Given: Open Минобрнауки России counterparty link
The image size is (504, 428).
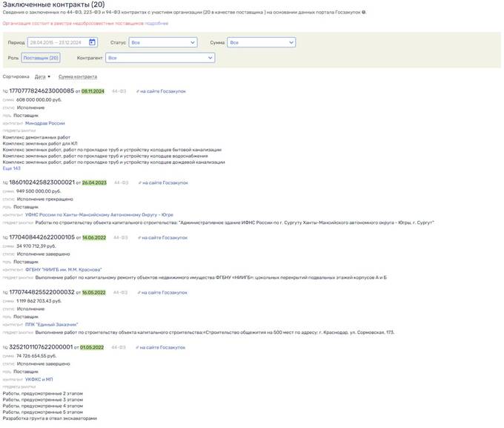Looking at the screenshot, I should tap(47, 123).
